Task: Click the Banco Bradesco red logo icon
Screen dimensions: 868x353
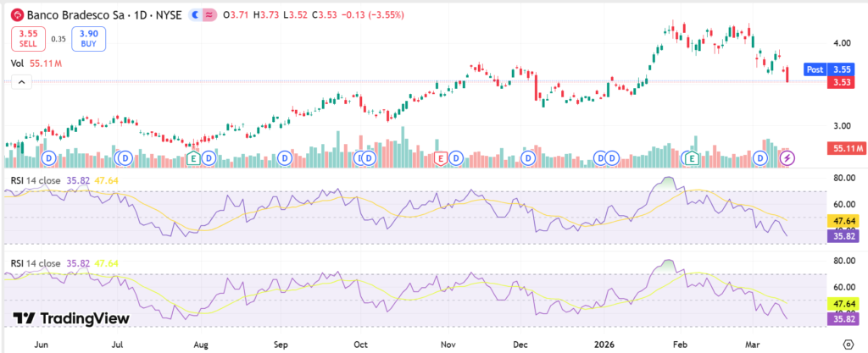Action: pyautogui.click(x=16, y=14)
